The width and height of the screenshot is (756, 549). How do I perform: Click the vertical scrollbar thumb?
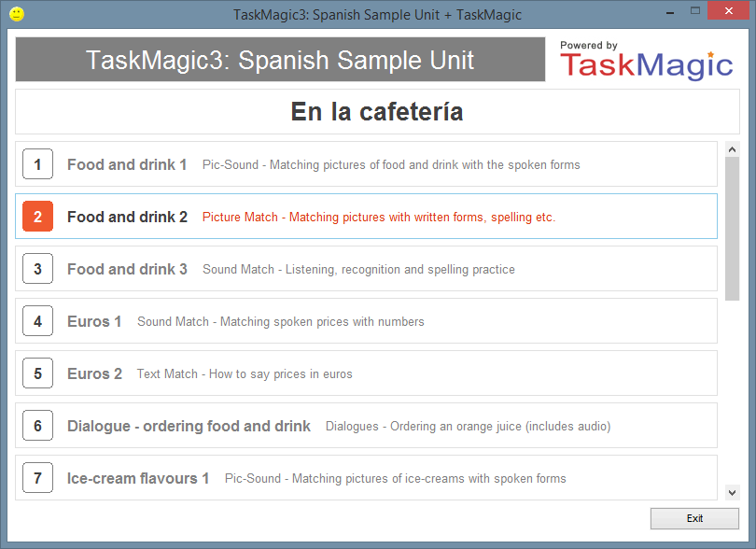[732, 229]
